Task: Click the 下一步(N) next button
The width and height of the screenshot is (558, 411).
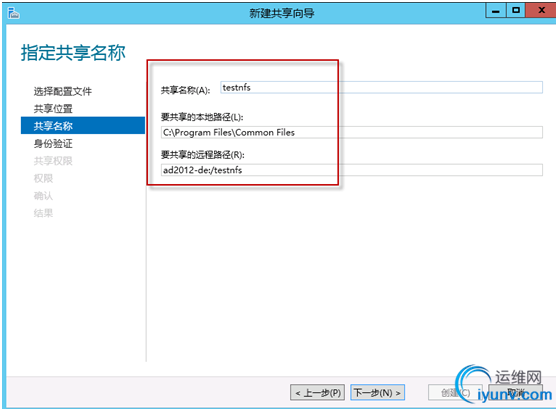Action: (x=378, y=392)
